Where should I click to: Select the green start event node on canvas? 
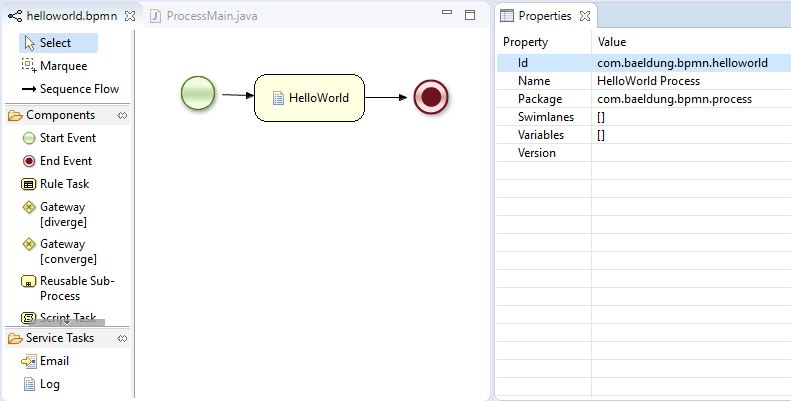(198, 95)
